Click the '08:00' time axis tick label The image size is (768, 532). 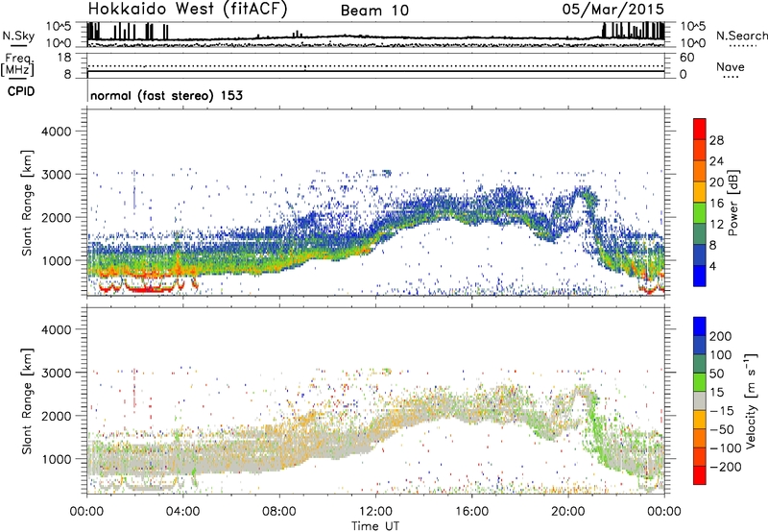click(279, 512)
